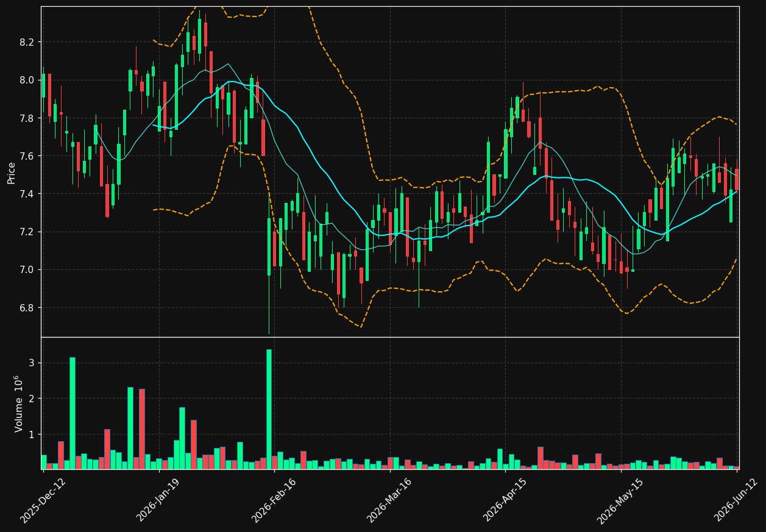766x532 pixels.
Task: Click the volume axis 1 label
Action: click(x=31, y=434)
